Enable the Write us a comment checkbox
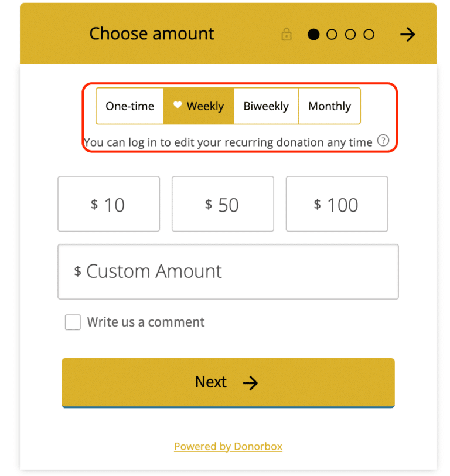 pyautogui.click(x=73, y=322)
